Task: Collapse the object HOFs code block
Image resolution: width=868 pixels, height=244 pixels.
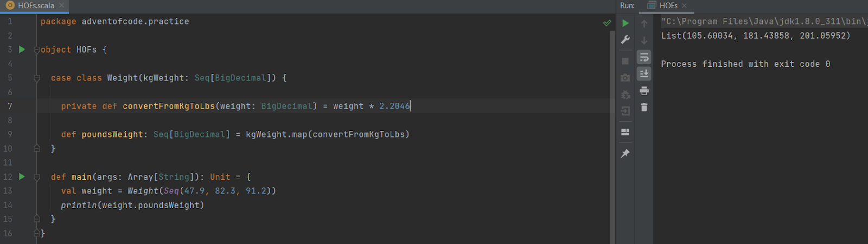Action: [x=37, y=50]
